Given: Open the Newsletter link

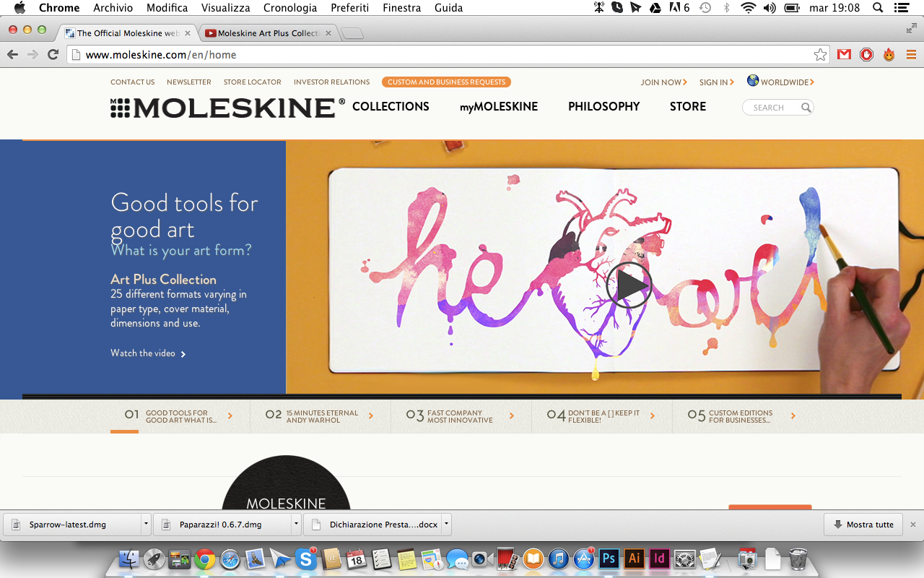Looking at the screenshot, I should [x=189, y=82].
